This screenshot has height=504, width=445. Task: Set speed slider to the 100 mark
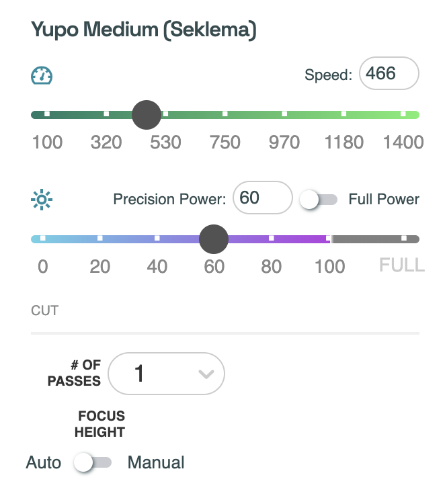[x=47, y=115]
